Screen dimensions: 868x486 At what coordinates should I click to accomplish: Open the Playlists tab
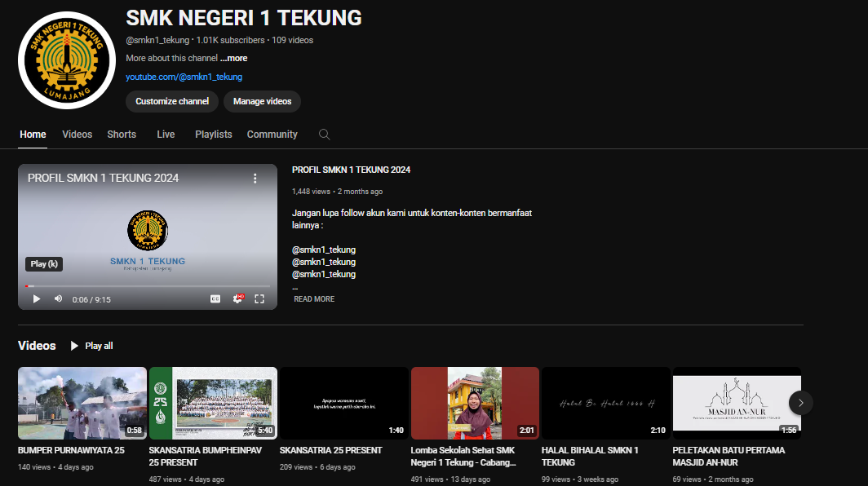point(214,135)
